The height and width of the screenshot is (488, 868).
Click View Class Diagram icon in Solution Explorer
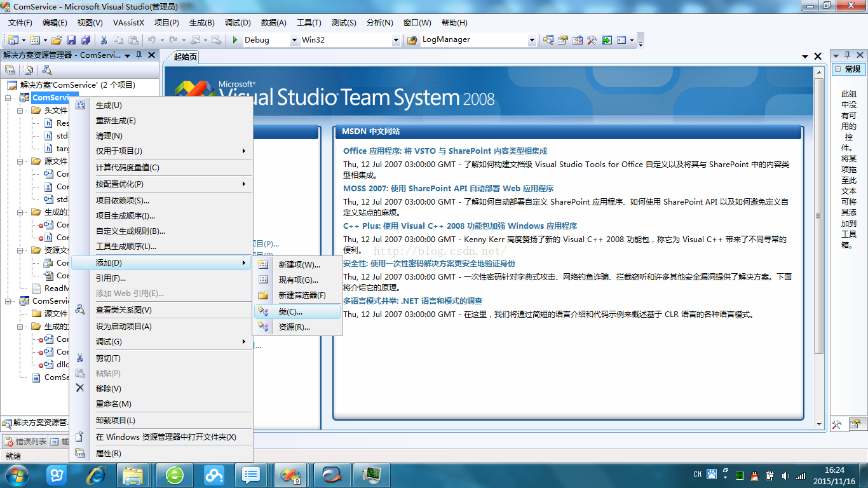[47, 70]
